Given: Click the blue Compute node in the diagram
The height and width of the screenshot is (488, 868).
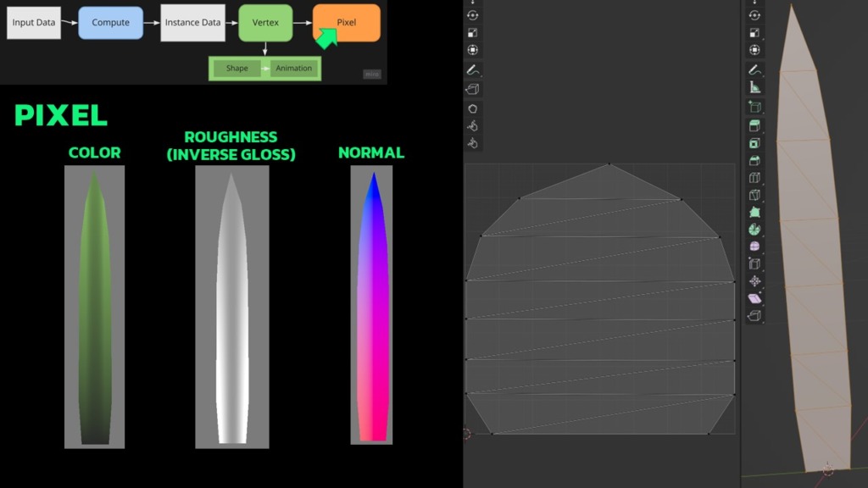Looking at the screenshot, I should 110,23.
